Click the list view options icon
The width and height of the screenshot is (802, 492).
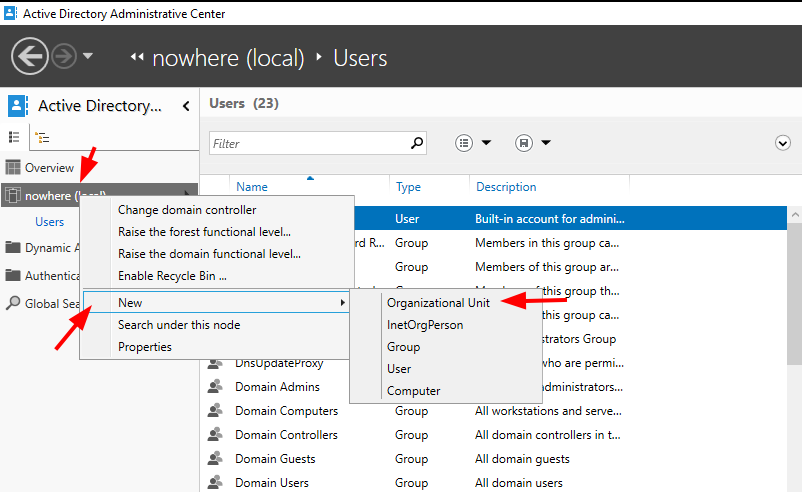464,143
